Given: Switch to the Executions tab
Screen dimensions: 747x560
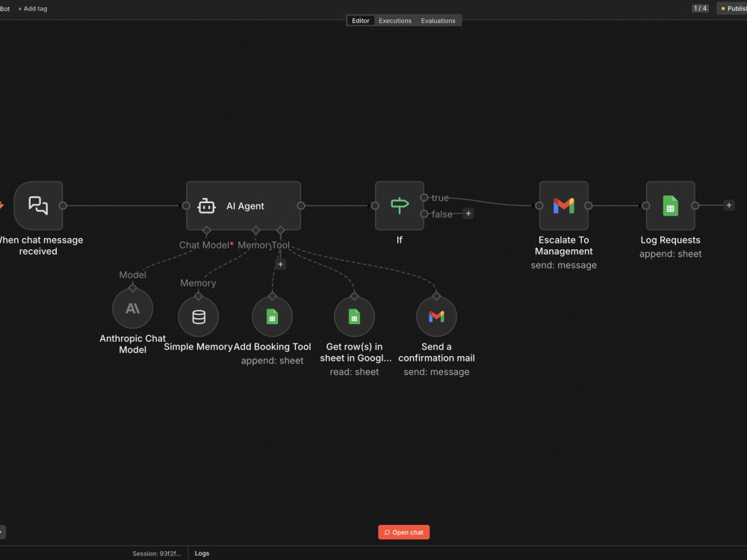Looking at the screenshot, I should 395,20.
